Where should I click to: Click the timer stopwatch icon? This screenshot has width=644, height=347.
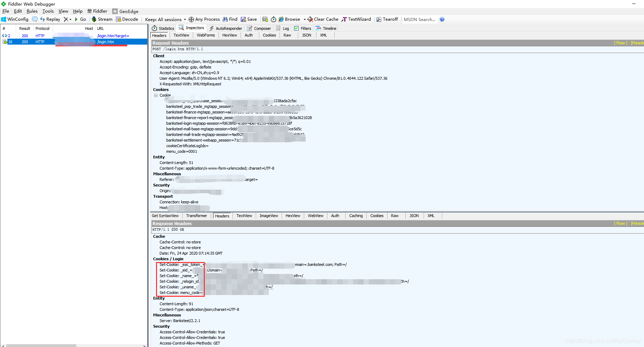pos(273,19)
